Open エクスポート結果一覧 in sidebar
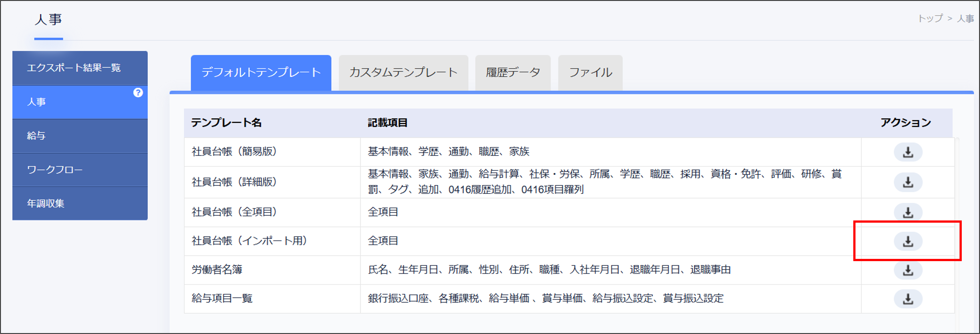Screen dimensions: 980x334 click(x=74, y=68)
